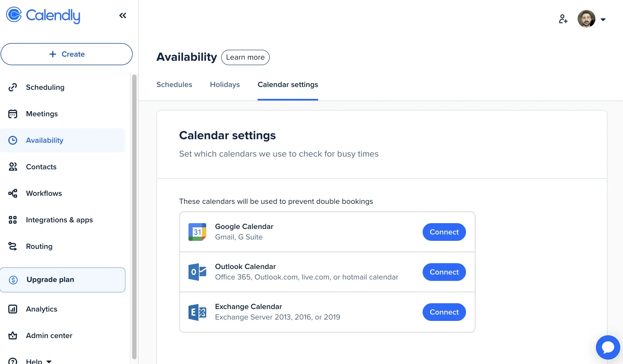Click the Calendly logo
Image resolution: width=623 pixels, height=364 pixels.
[x=43, y=15]
